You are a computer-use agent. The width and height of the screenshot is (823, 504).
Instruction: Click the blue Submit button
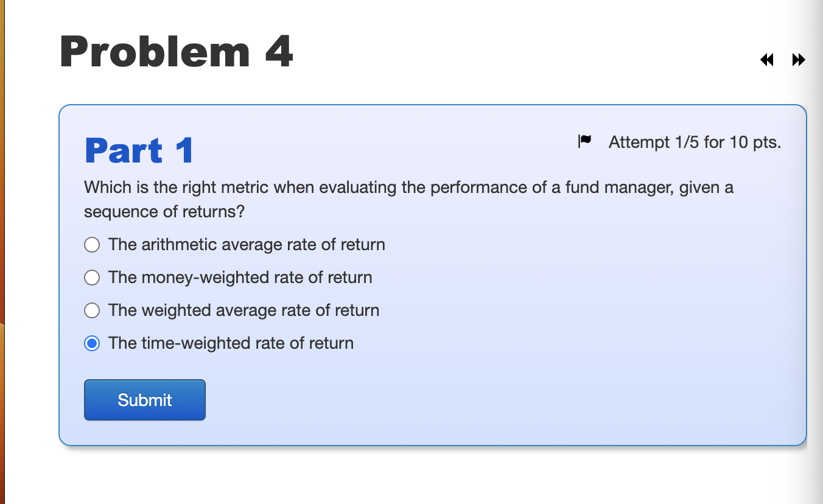tap(144, 400)
